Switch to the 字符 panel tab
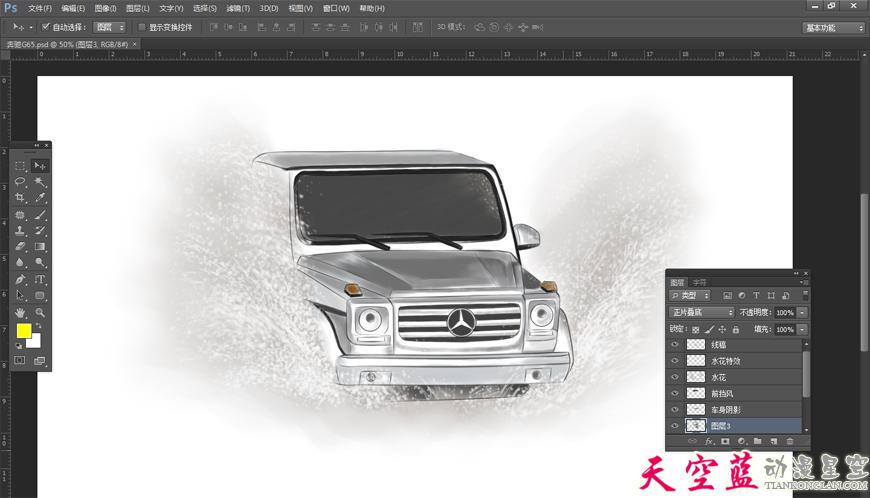Screen dimensions: 870x498 [699, 282]
